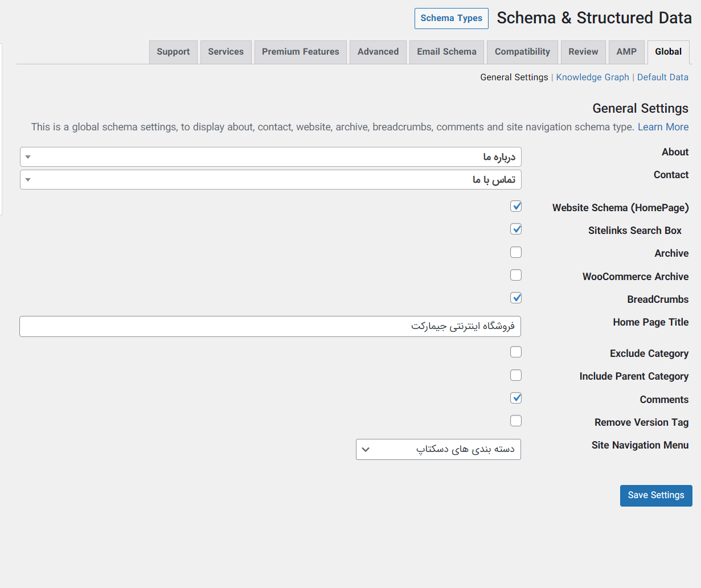Image resolution: width=701 pixels, height=588 pixels.
Task: Click the Save Settings button
Action: [x=655, y=496]
